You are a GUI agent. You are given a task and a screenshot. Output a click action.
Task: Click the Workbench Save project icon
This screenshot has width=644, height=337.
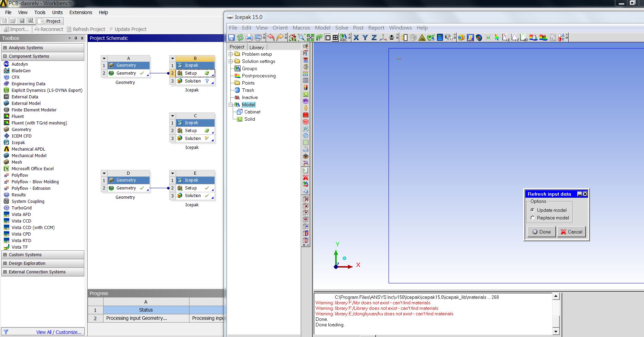coord(22,21)
